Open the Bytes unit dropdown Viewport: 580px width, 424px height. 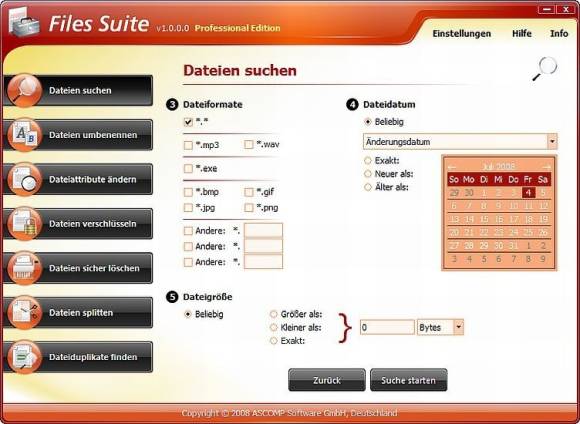tap(459, 327)
